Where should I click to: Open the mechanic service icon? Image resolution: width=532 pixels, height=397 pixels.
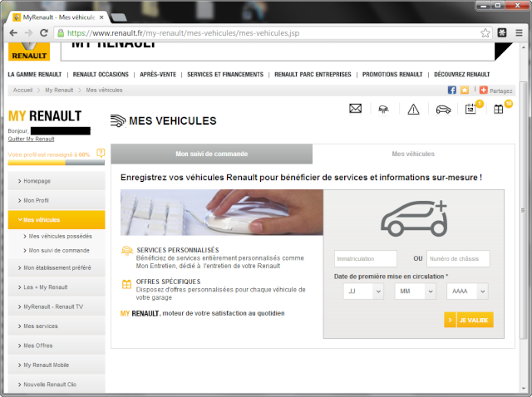coord(383,110)
